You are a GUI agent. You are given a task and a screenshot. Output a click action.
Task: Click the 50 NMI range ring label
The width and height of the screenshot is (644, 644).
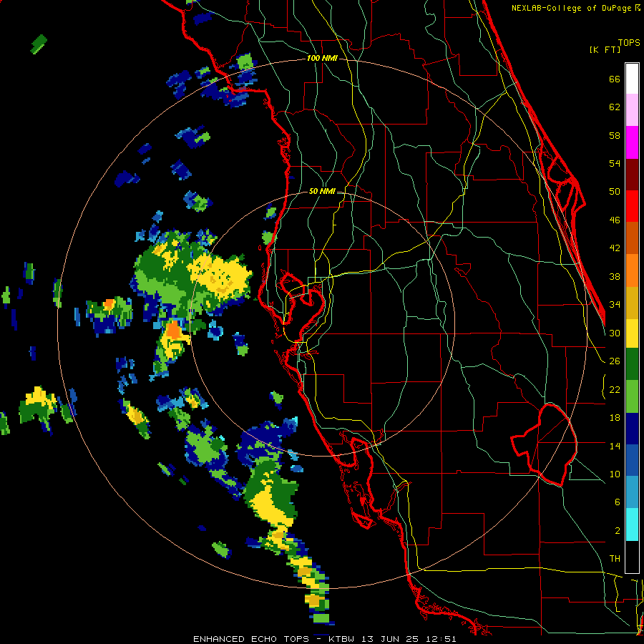(322, 191)
